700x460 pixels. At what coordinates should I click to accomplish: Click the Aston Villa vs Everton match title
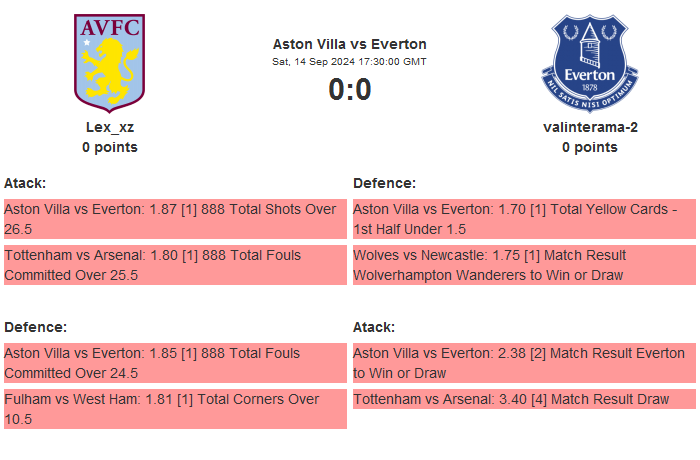[x=349, y=44]
